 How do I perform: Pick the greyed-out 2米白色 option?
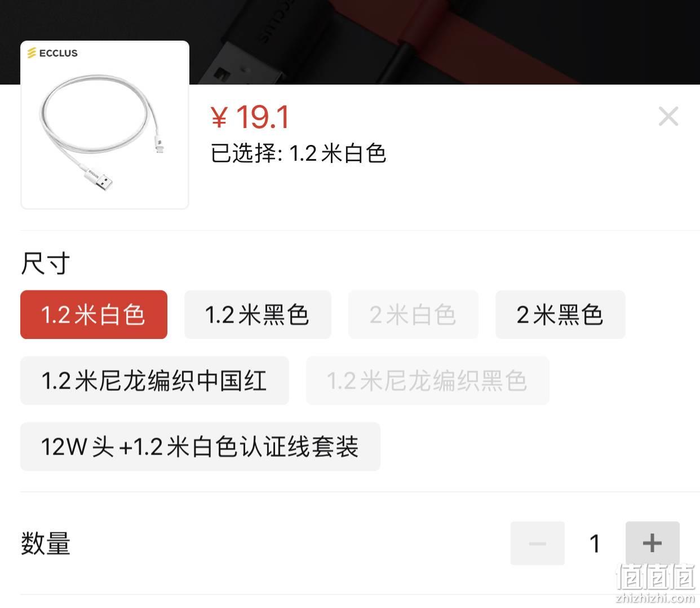click(x=413, y=315)
